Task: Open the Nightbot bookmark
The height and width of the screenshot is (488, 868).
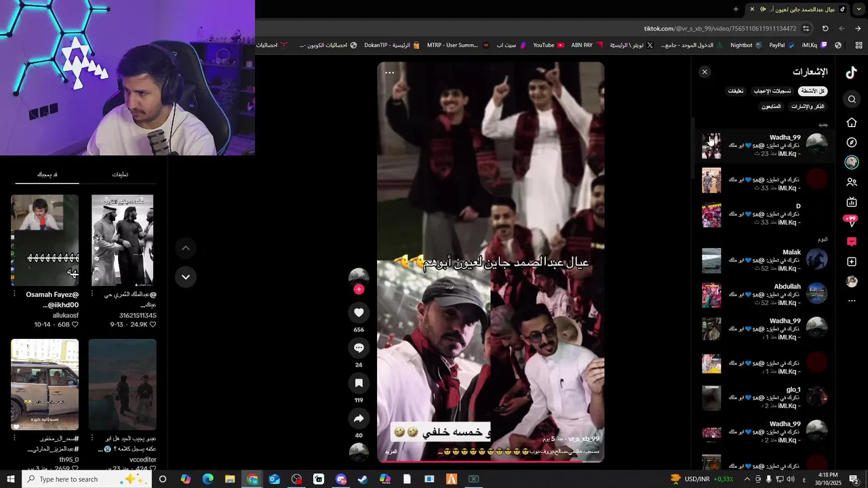Action: 746,45
